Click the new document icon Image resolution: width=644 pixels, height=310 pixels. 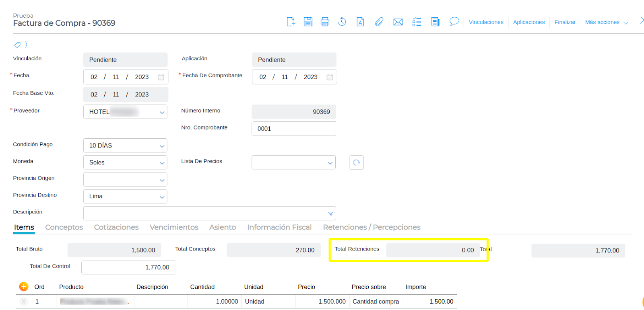291,22
